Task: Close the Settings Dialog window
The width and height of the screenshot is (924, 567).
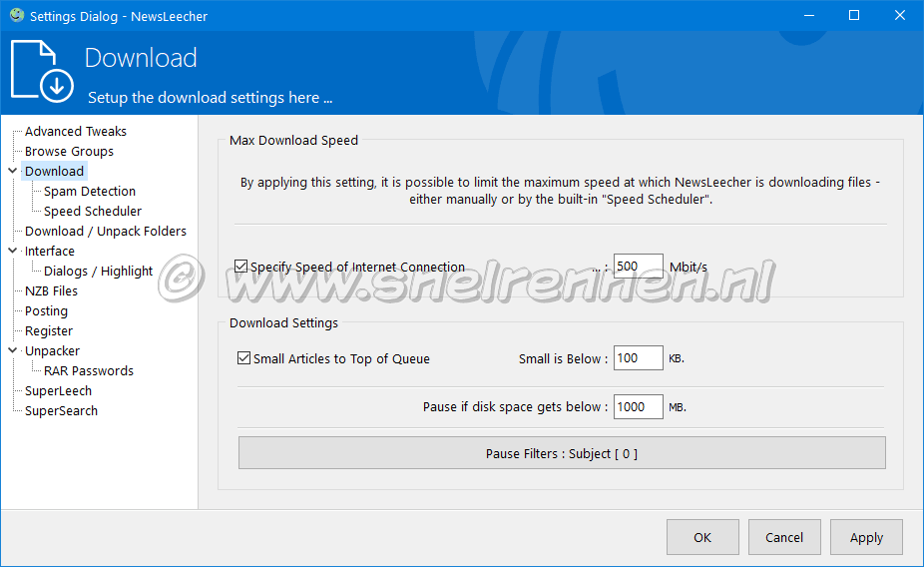Action: (x=900, y=15)
